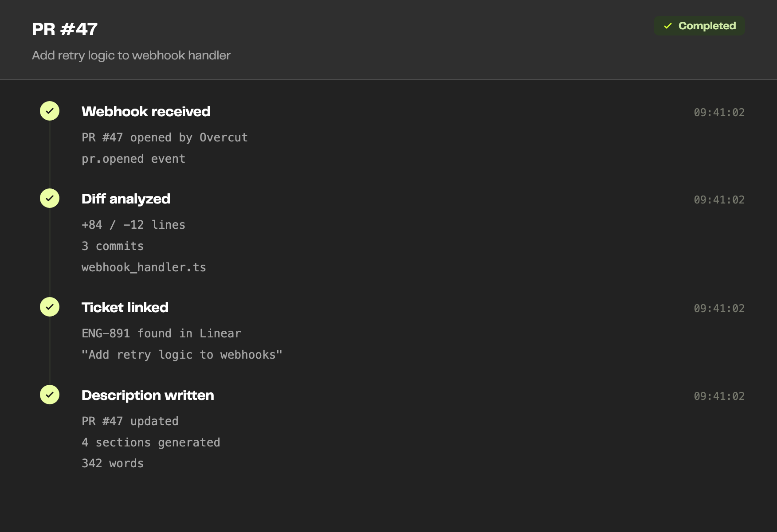Click the Description written timestamp 09:41:02
777x532 pixels.
tap(719, 396)
